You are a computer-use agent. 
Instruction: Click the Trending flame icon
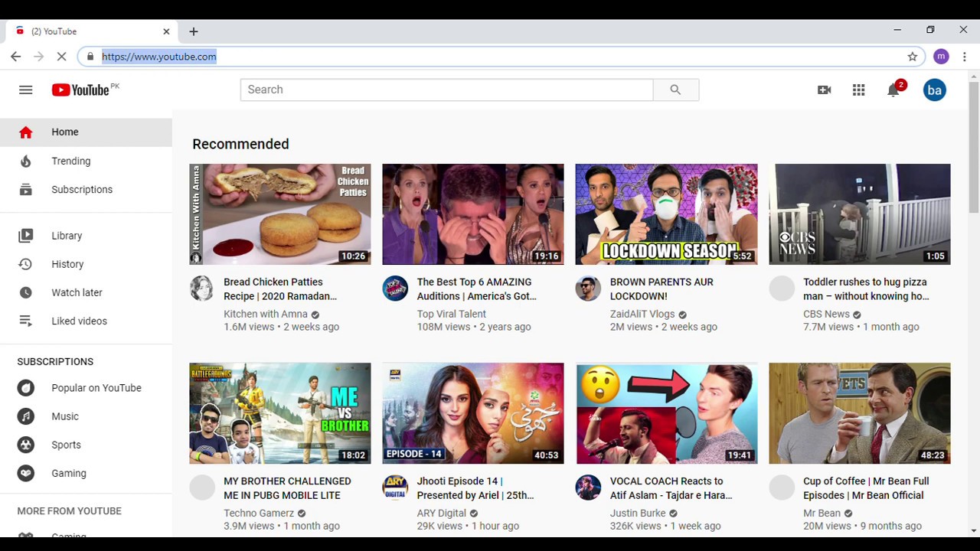click(x=26, y=161)
